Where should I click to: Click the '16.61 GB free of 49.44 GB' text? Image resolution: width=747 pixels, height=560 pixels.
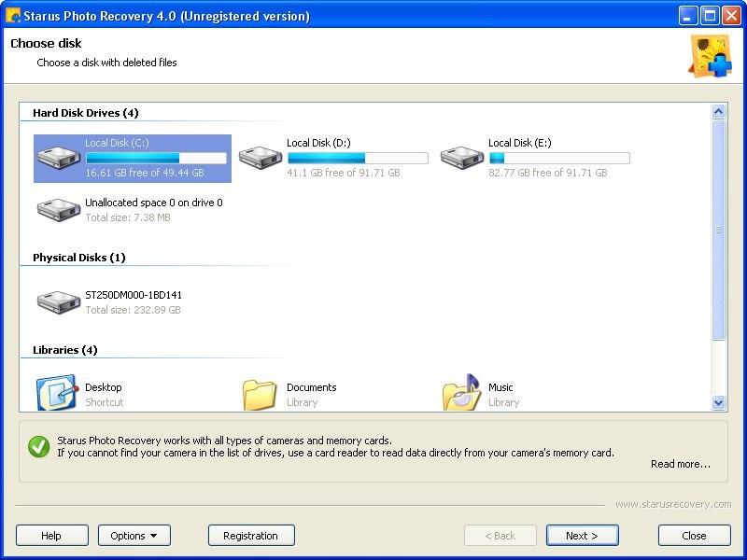tap(145, 173)
